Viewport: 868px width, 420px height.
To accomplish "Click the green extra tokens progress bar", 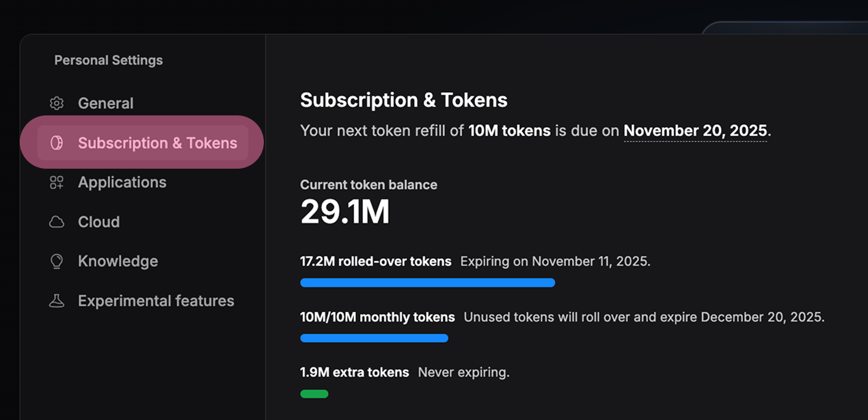I will (314, 393).
